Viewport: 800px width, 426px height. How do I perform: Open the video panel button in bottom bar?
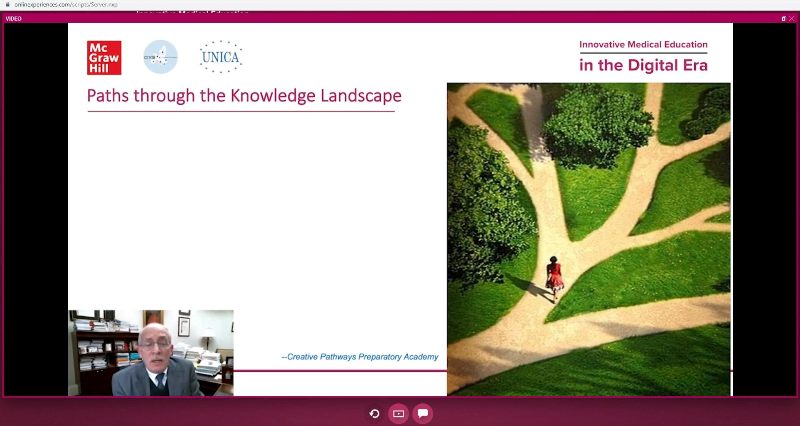[398, 414]
